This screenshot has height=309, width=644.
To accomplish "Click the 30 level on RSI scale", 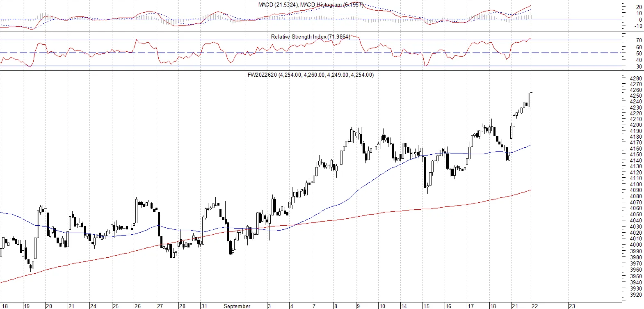I will (x=639, y=67).
